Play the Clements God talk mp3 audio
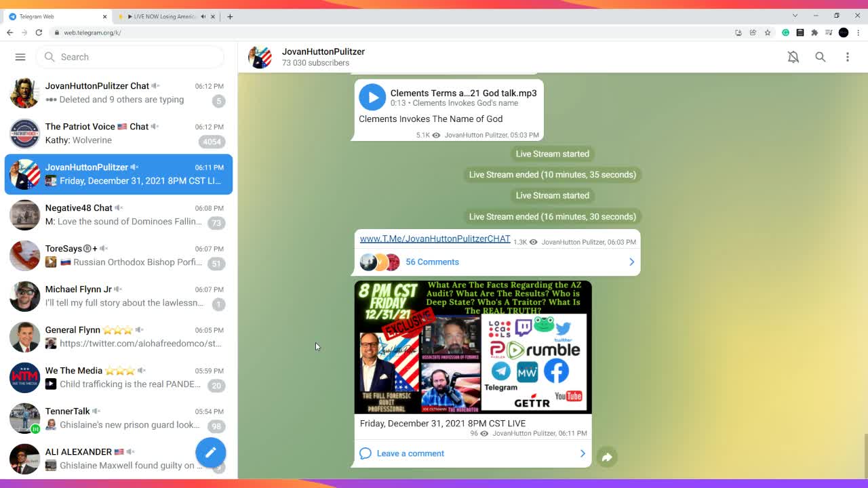 372,98
